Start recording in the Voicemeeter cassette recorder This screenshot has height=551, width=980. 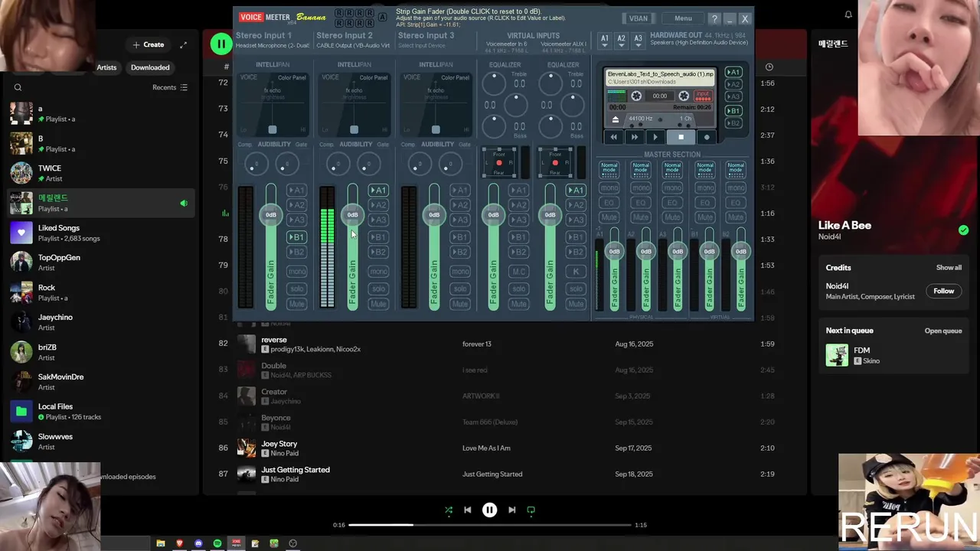click(707, 137)
